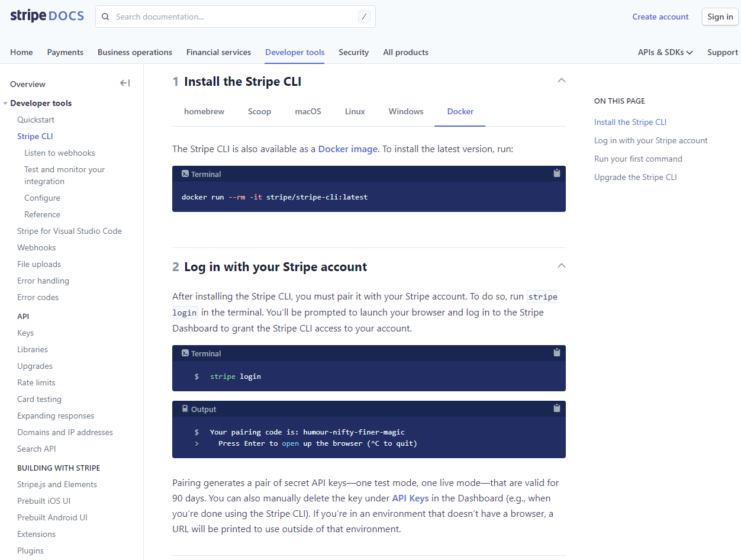Screen dimensions: 741x560
Task: Open Search API in the sidebar
Action: [37, 449]
